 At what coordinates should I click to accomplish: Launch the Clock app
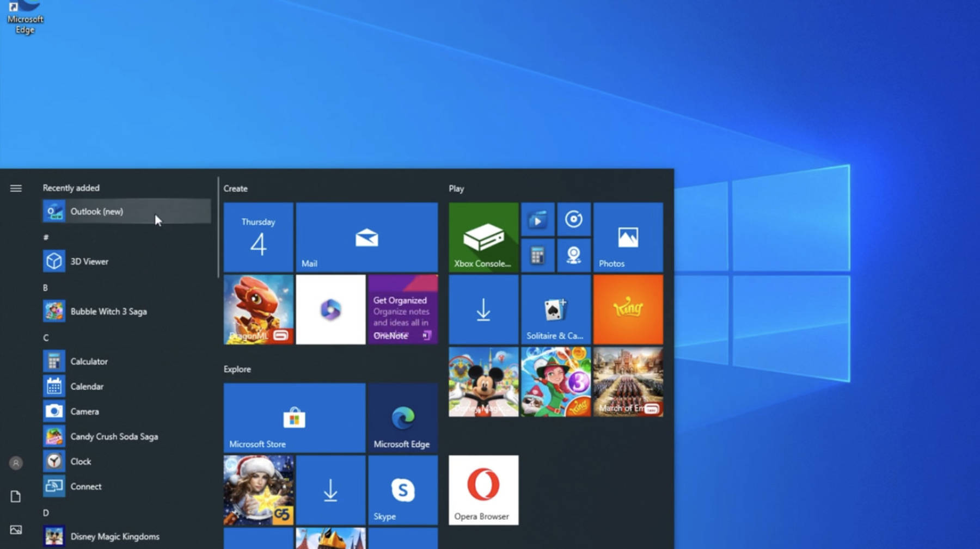point(126,461)
